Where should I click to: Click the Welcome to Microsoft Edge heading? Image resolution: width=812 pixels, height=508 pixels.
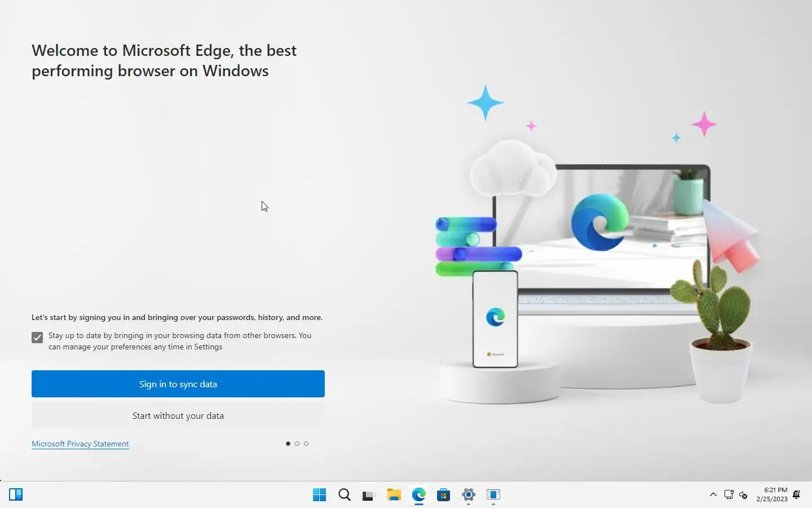click(x=164, y=60)
